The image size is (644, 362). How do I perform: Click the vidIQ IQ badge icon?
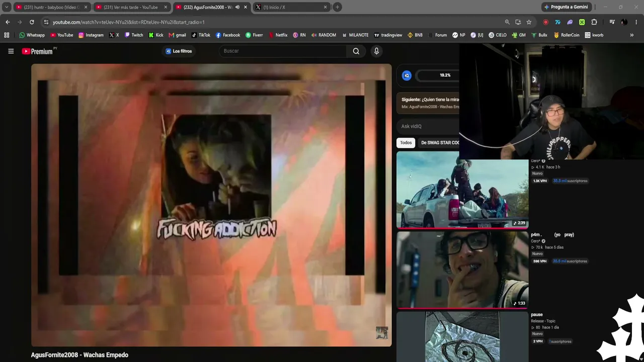click(407, 75)
